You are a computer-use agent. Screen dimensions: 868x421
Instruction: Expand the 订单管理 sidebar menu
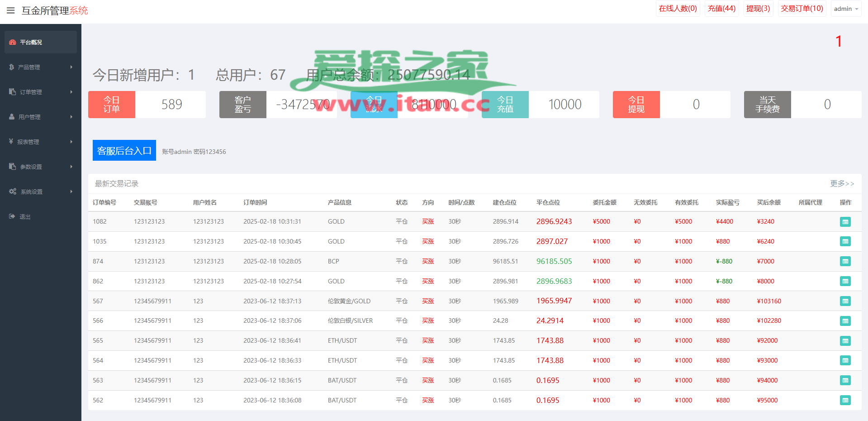[40, 92]
